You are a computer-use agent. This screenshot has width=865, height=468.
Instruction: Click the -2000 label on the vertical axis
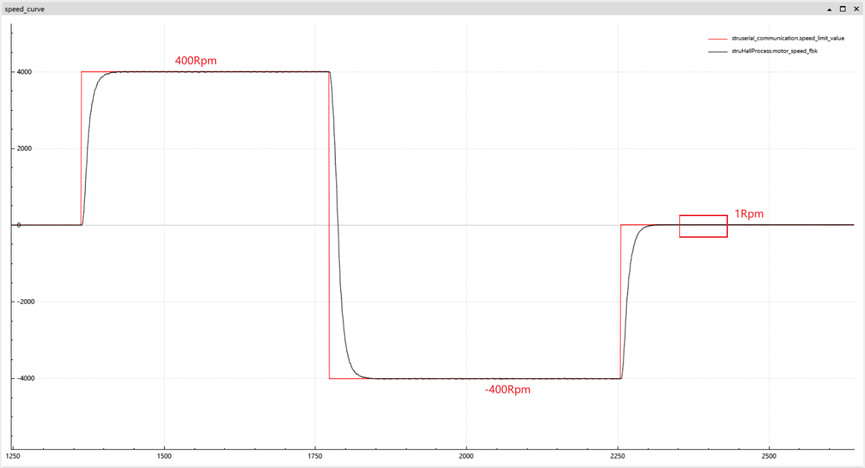click(x=24, y=302)
